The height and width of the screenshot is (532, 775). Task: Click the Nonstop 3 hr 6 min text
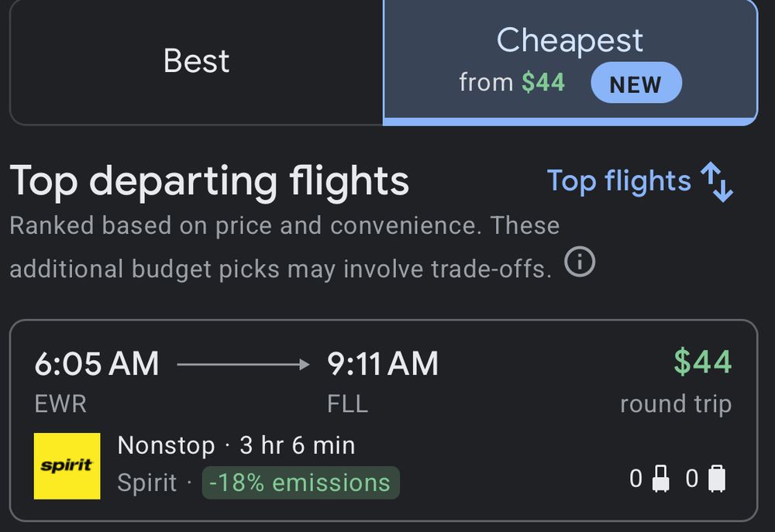pos(236,445)
